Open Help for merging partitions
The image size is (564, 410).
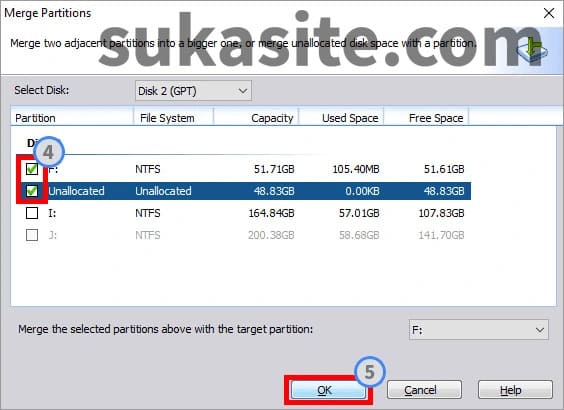(x=515, y=390)
